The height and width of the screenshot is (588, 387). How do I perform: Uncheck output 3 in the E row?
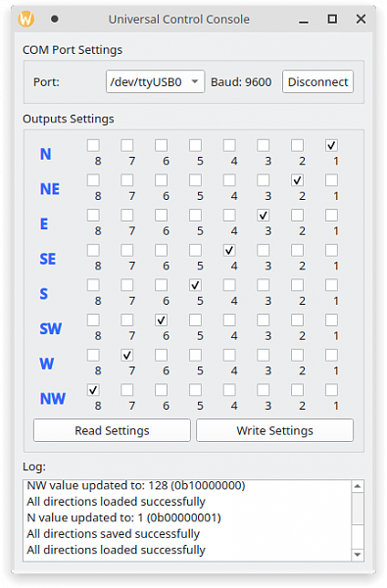coord(264,216)
